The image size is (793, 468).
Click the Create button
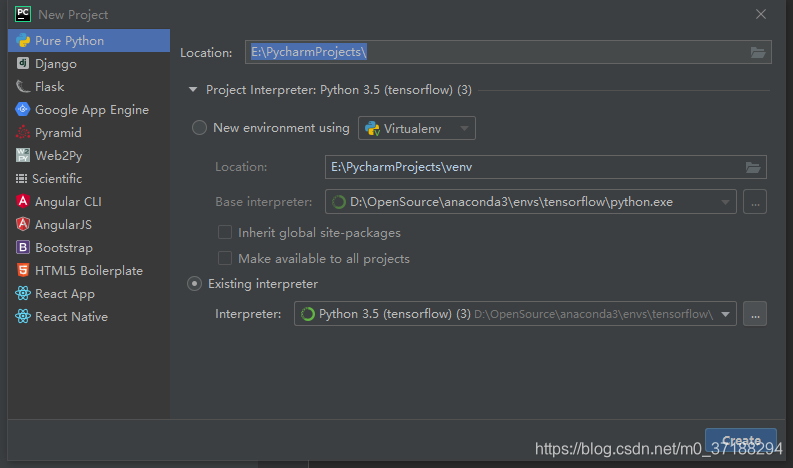point(741,440)
